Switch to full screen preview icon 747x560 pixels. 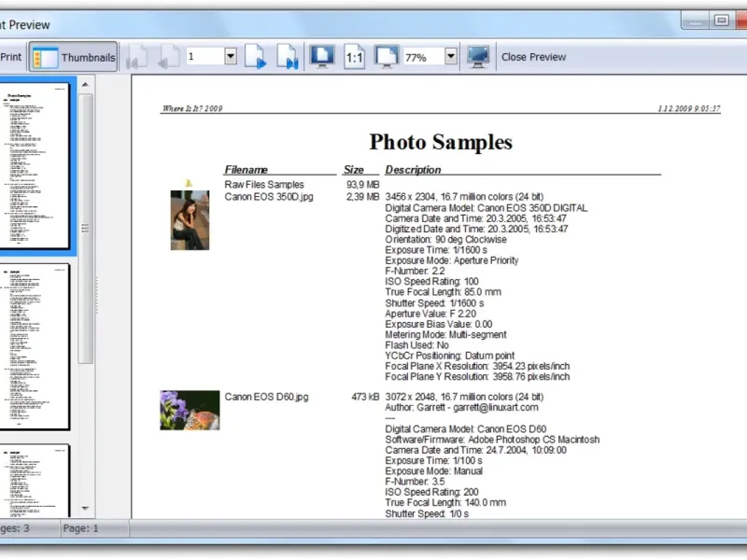tap(478, 57)
